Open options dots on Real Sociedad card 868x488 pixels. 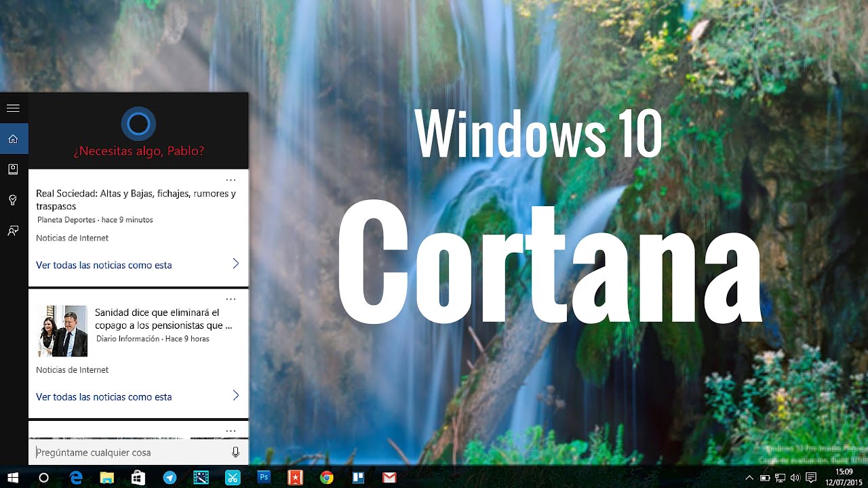click(x=231, y=180)
